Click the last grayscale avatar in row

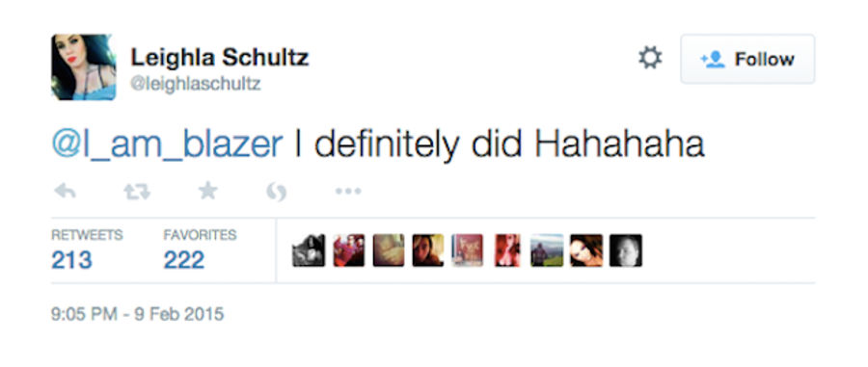(626, 250)
